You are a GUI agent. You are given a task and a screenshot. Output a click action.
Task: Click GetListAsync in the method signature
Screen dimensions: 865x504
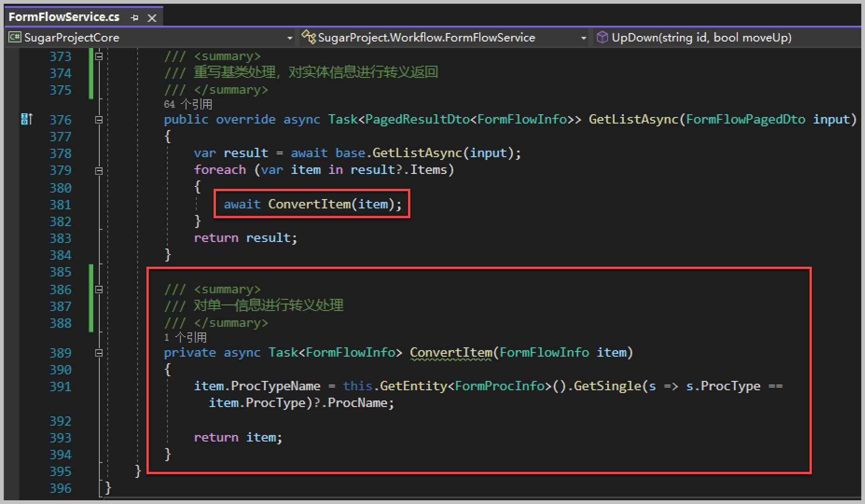pyautogui.click(x=634, y=119)
